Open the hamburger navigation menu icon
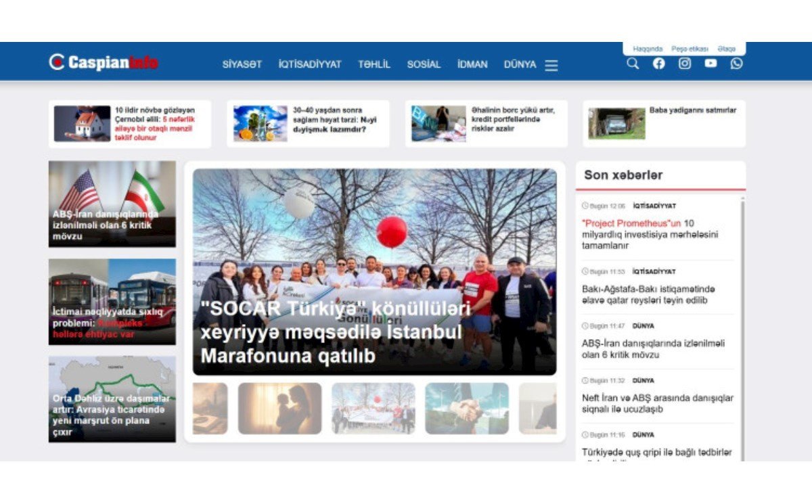812x504 pixels. click(x=551, y=65)
